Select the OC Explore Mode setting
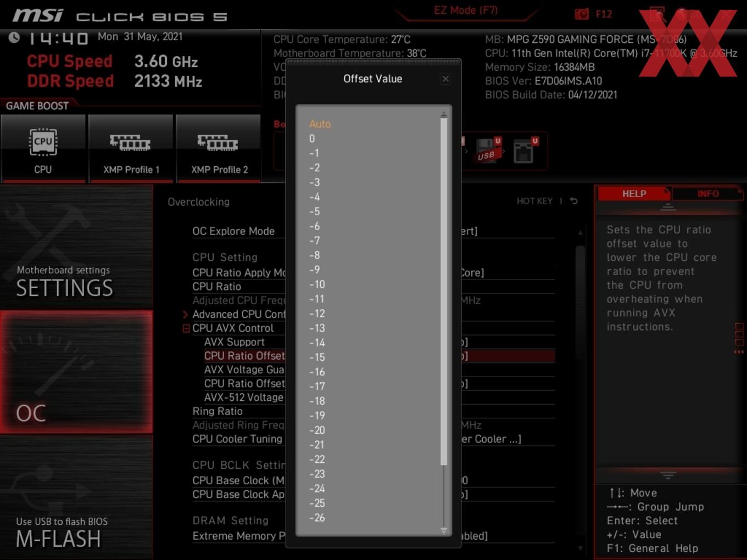The image size is (747, 560). [x=373, y=231]
